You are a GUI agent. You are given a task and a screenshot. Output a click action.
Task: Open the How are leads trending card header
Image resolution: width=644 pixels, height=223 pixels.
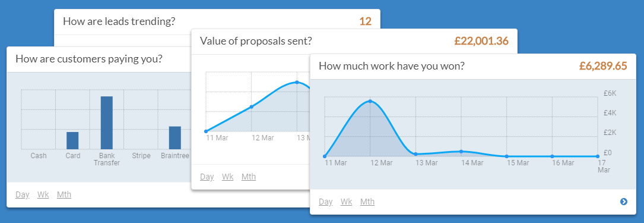[x=217, y=21]
